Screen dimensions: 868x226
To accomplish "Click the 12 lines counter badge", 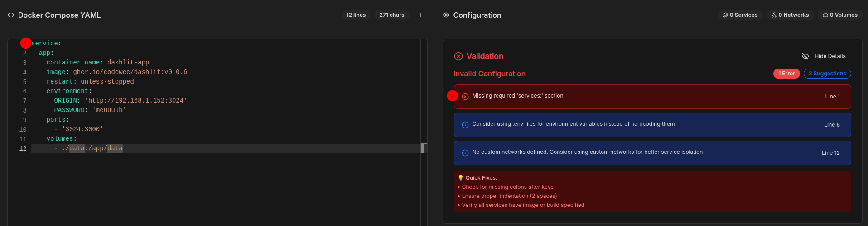I will click(x=356, y=15).
